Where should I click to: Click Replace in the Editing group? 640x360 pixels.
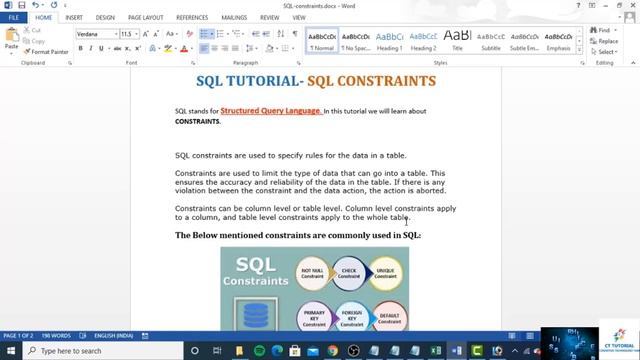pos(604,41)
